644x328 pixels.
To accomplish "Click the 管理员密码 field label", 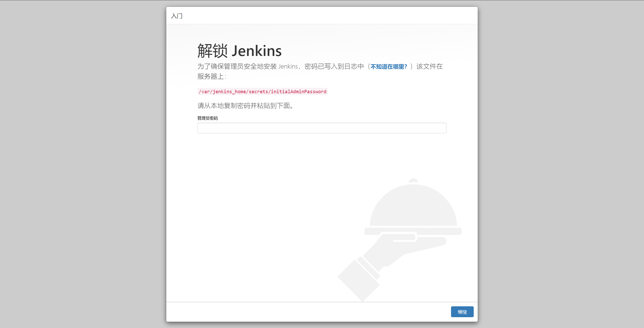I will [x=207, y=118].
